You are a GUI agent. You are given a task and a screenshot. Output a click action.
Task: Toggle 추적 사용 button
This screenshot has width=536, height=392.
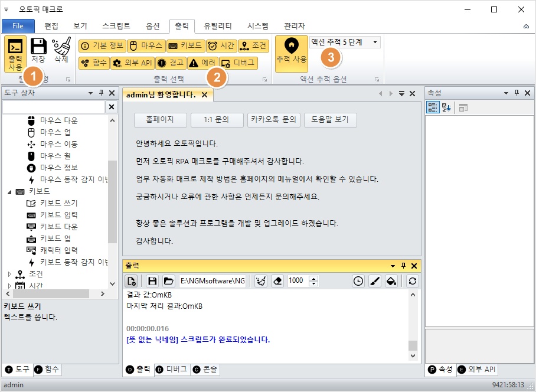[x=291, y=54]
